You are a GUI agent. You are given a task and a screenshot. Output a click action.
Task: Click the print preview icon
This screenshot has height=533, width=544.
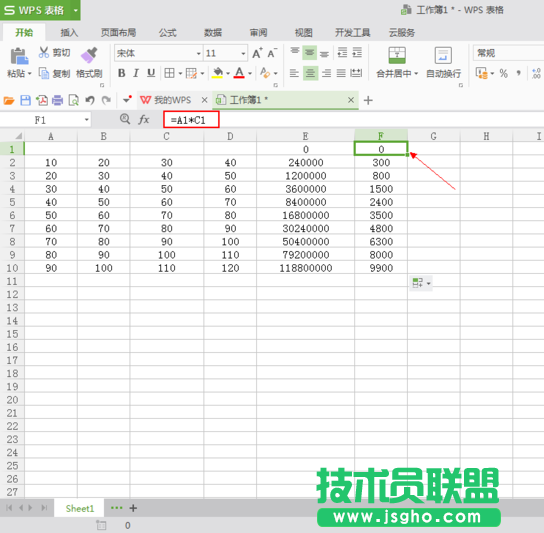click(74, 100)
